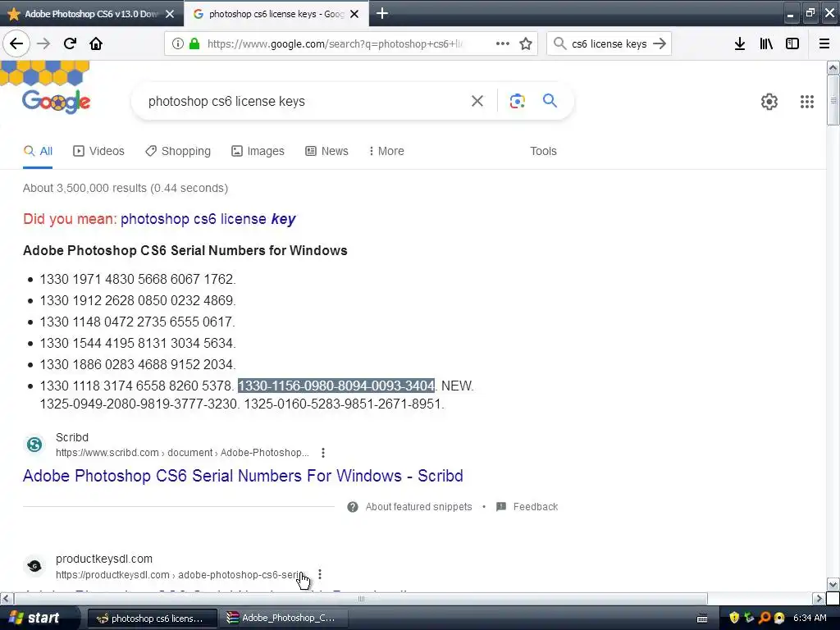Viewport: 840px width, 630px height.
Task: Select the All results tab
Action: tap(38, 151)
